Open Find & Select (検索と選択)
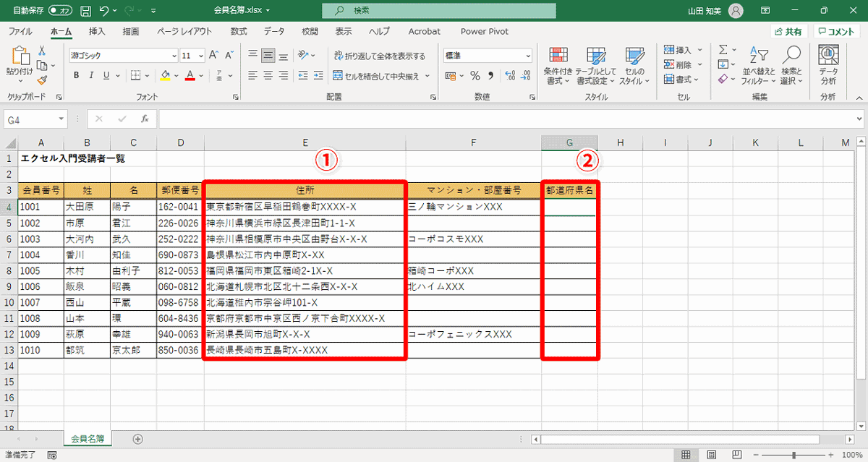The width and height of the screenshot is (868, 462). (792, 66)
